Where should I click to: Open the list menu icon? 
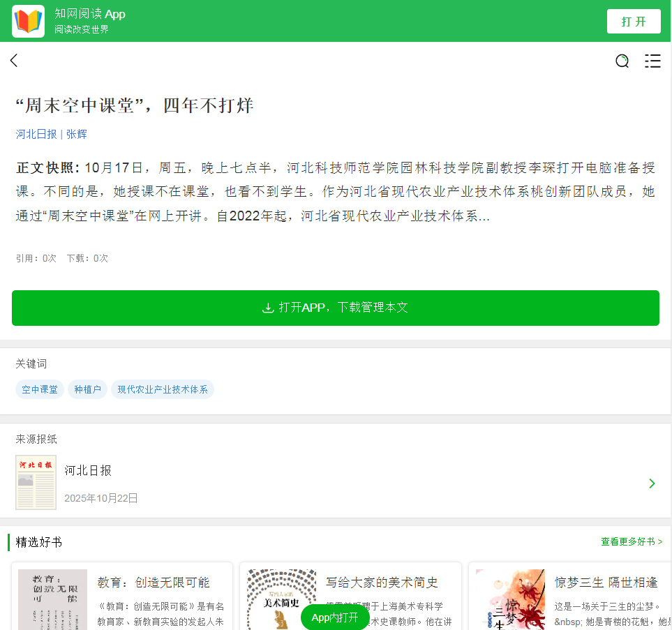(652, 61)
